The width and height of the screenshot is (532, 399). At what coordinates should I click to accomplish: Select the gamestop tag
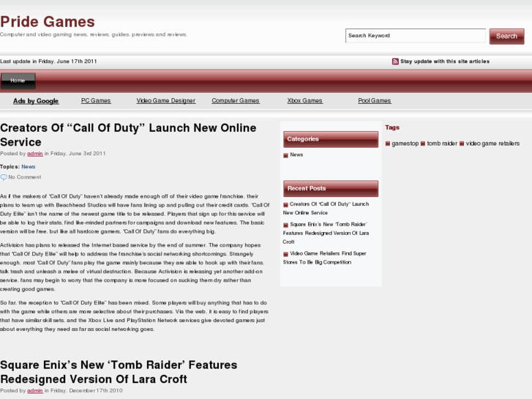(405, 143)
